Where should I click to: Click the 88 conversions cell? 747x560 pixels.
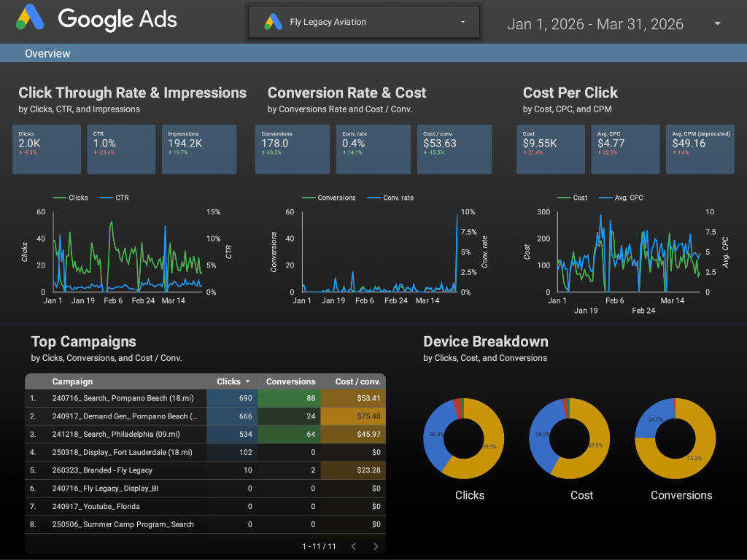tap(289, 398)
